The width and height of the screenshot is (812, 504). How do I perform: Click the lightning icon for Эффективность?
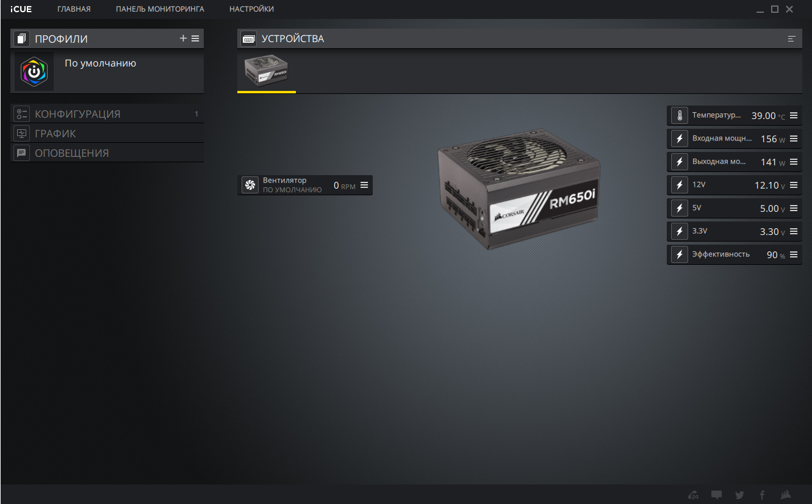pos(679,254)
